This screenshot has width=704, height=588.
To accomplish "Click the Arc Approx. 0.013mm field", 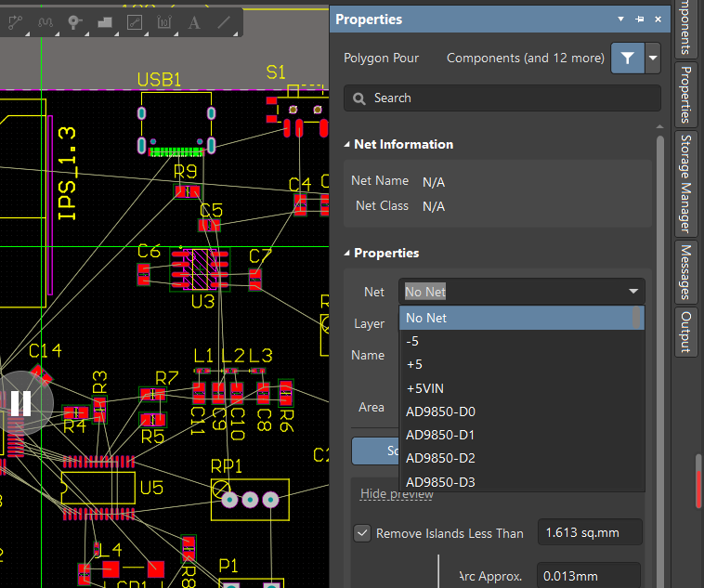I will click(588, 575).
